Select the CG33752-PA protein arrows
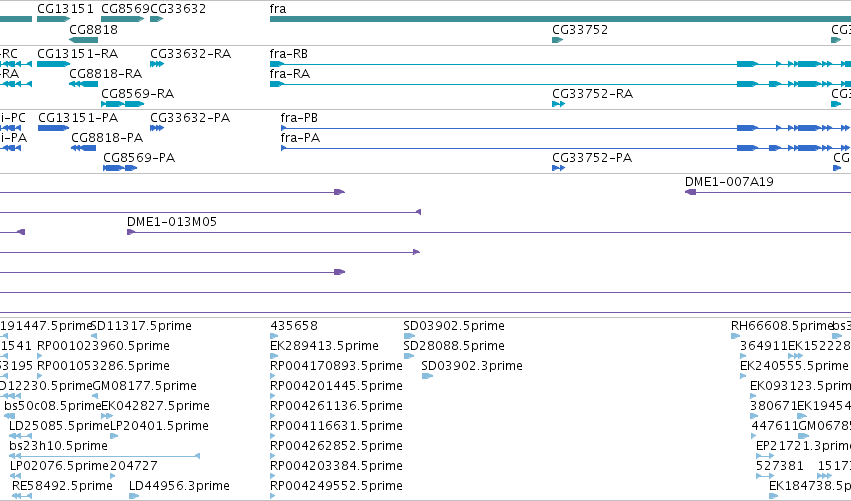This screenshot has height=501, width=851. pyautogui.click(x=558, y=168)
